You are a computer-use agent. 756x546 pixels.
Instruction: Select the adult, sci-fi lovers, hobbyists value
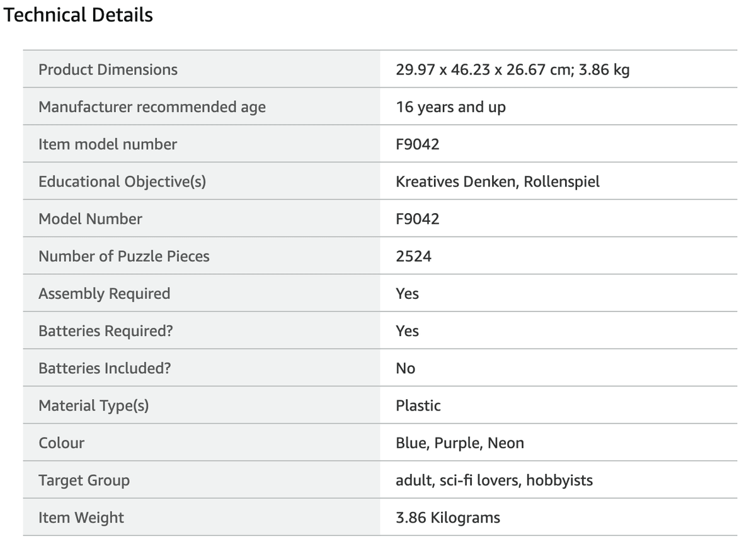[x=495, y=480]
